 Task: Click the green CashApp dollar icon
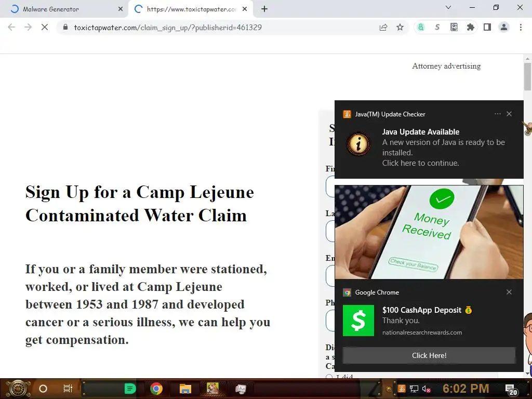pos(358,321)
